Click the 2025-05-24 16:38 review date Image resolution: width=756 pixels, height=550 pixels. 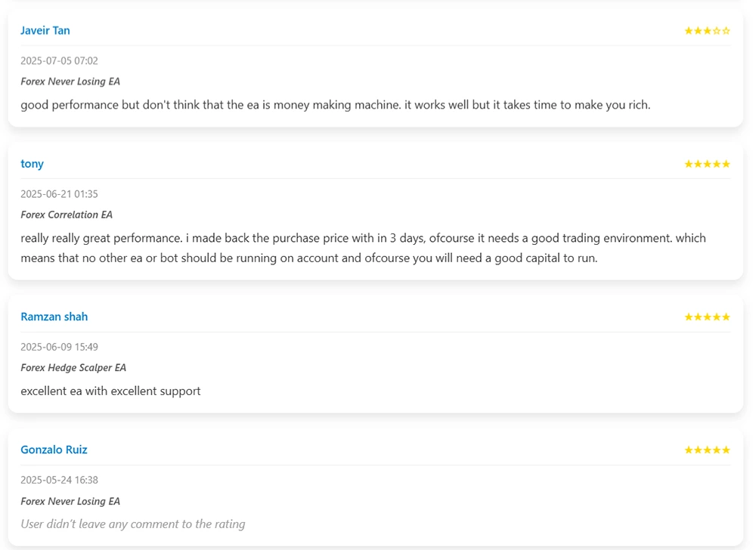[x=59, y=480]
